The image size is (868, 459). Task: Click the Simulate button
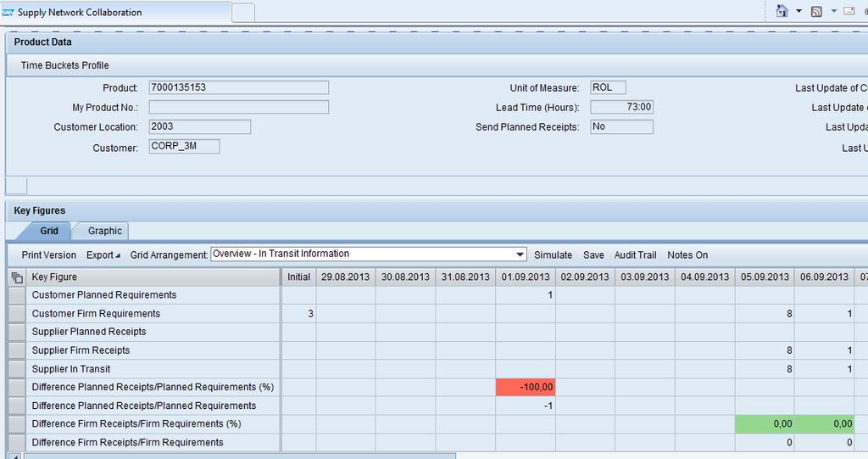point(553,255)
